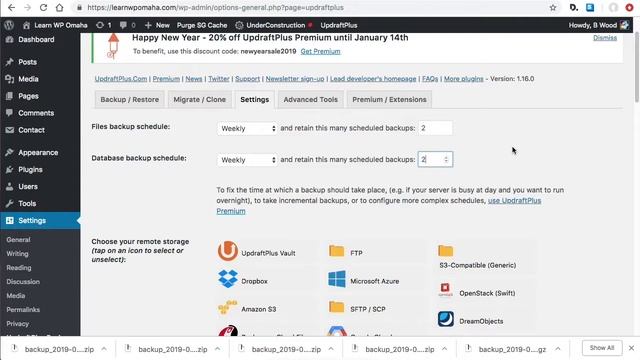Screen dimensions: 640x360
Task: Open UpdraftPlus admin bar menu
Action: (x=339, y=25)
